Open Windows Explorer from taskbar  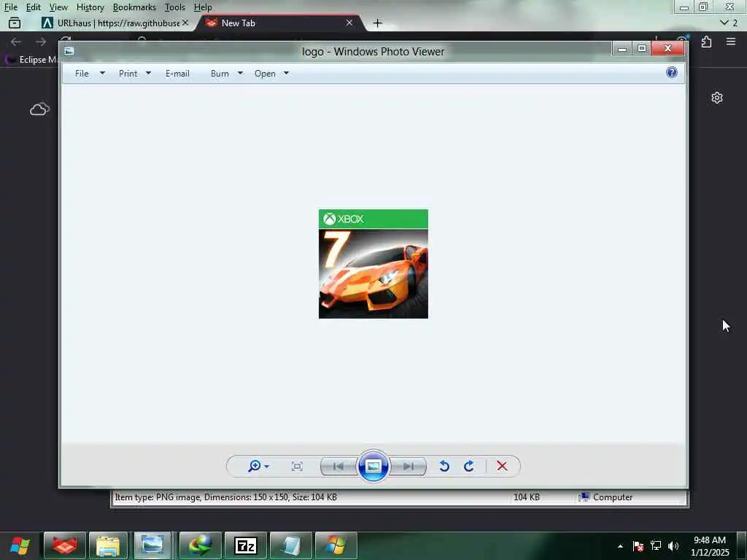coord(108,545)
